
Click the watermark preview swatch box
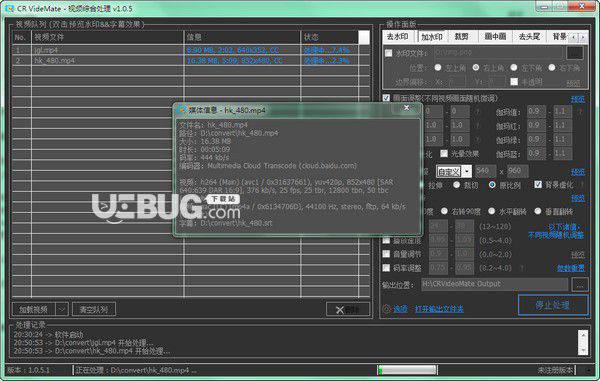(574, 53)
